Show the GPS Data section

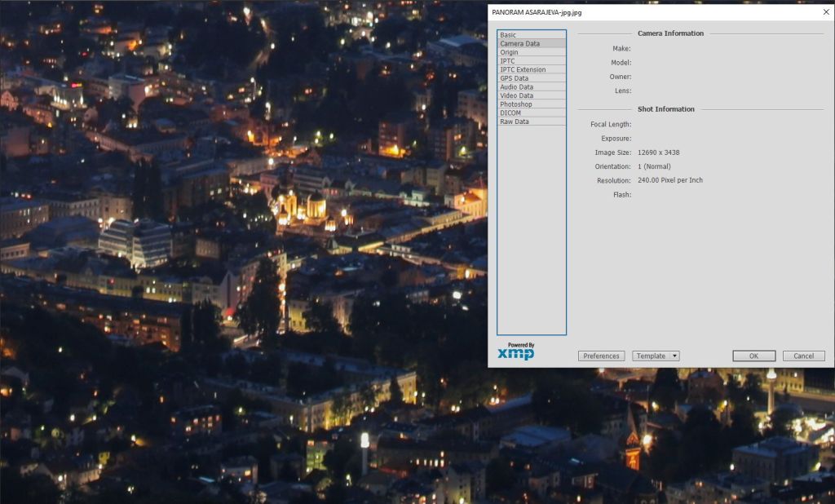[514, 78]
